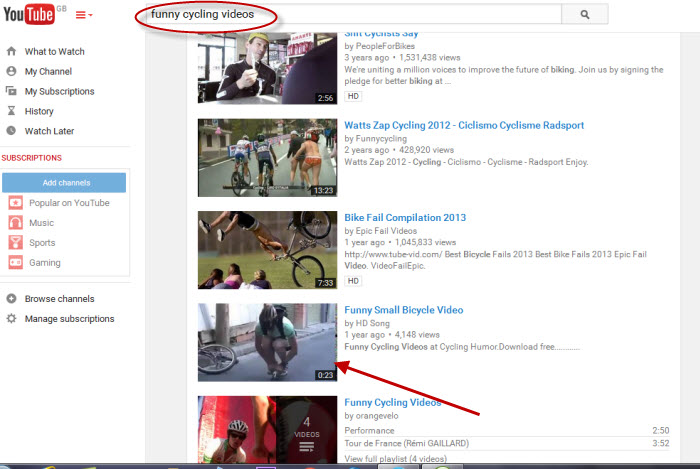Screen dimensions: 700x469
Task: Visit the orangevelo channel
Action: (x=377, y=416)
